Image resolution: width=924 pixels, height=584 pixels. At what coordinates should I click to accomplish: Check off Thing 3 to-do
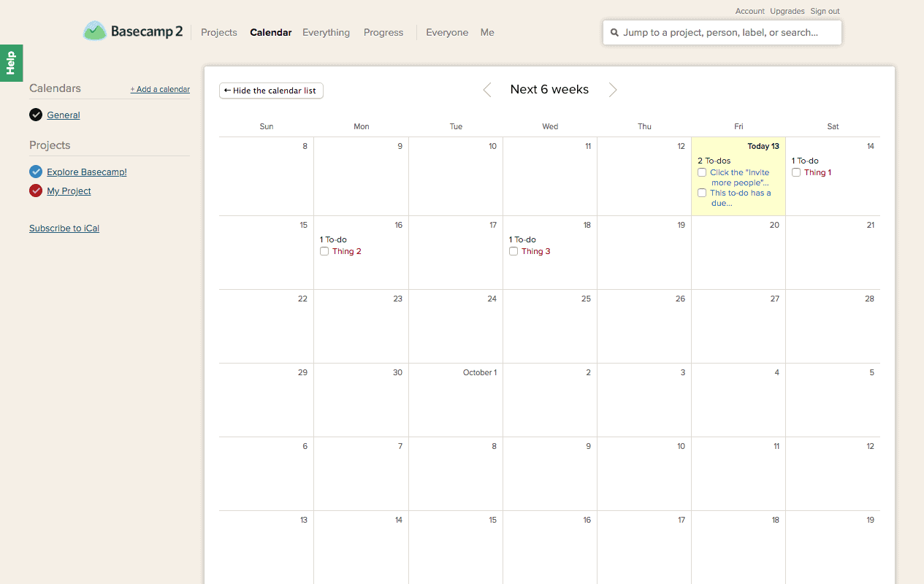pyautogui.click(x=513, y=252)
